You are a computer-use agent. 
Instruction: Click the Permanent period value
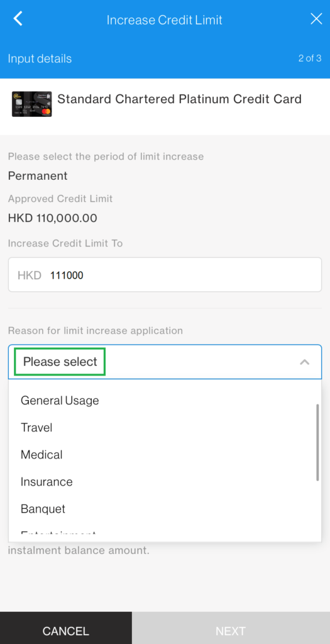pyautogui.click(x=38, y=176)
